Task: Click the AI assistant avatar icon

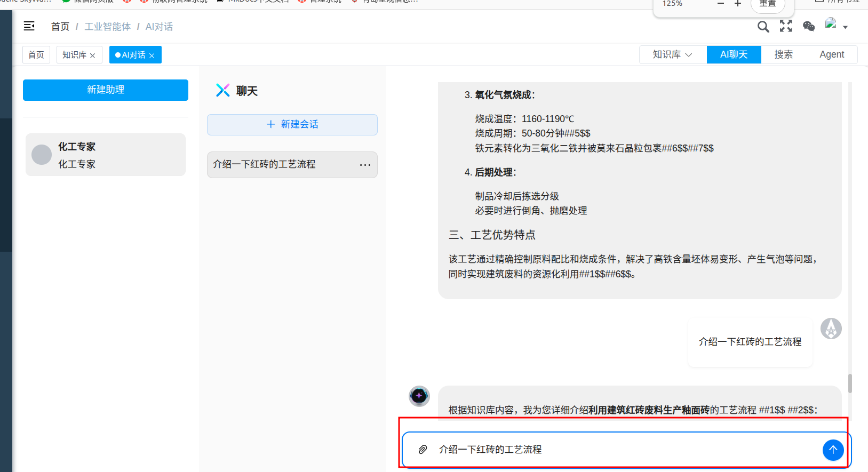Action: [x=419, y=396]
